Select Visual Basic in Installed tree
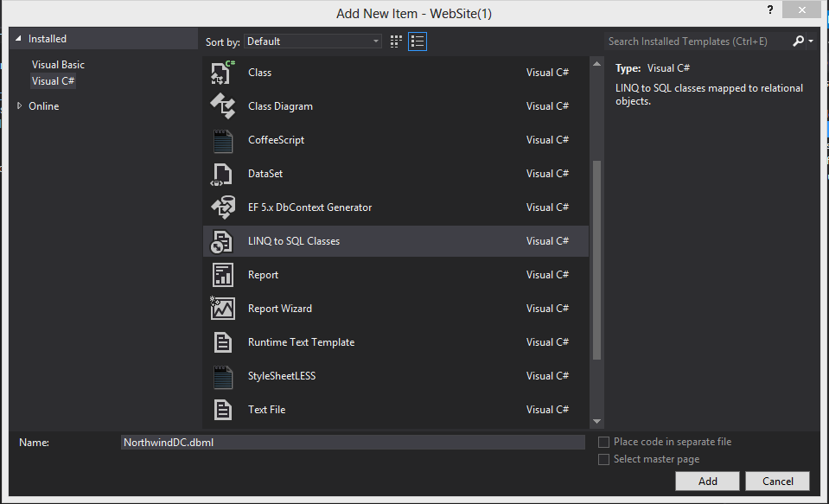829x504 pixels. click(58, 65)
